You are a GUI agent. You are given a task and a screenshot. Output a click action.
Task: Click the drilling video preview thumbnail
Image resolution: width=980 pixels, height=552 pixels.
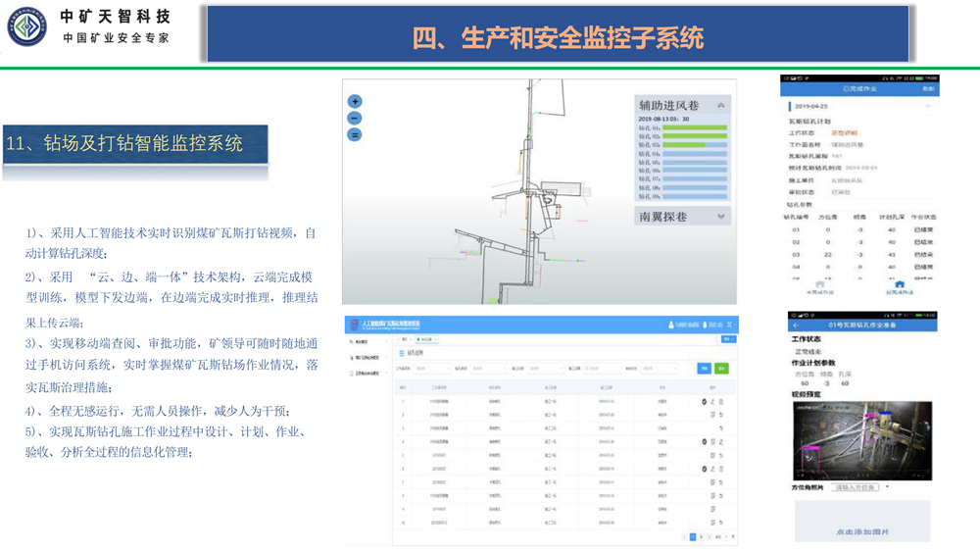tap(861, 441)
